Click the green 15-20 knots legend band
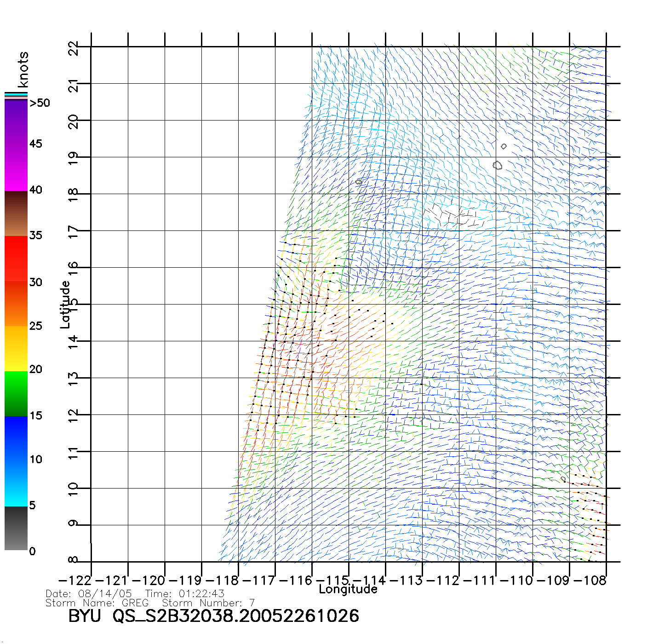 (x=16, y=393)
